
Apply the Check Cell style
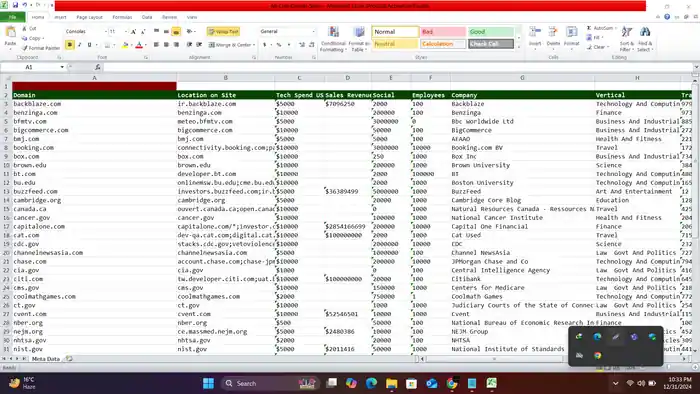coord(491,44)
